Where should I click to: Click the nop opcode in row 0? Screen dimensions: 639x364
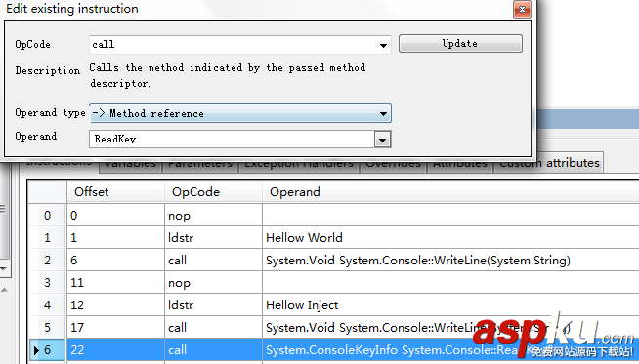pyautogui.click(x=213, y=215)
